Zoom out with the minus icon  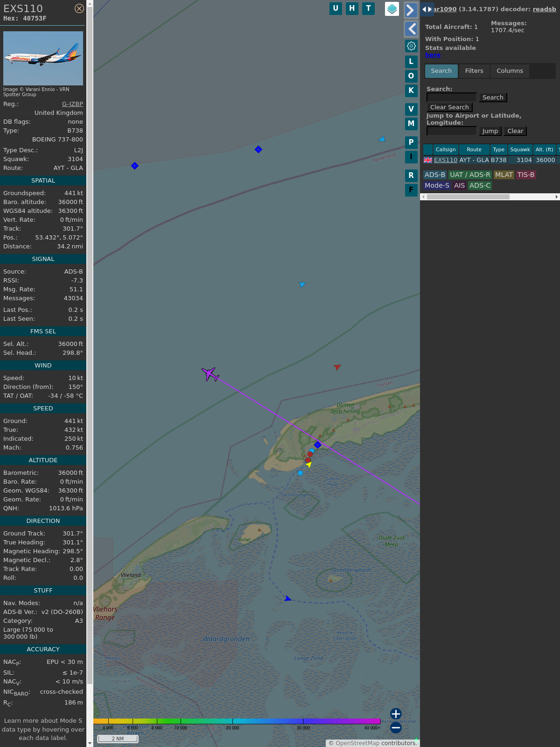pos(396,728)
